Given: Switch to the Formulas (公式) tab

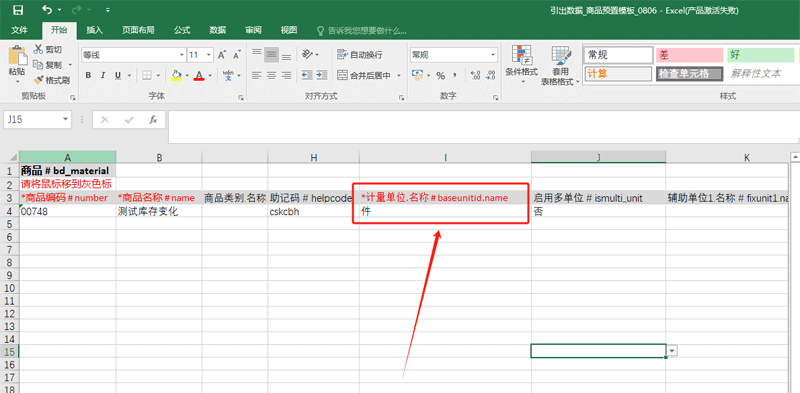Looking at the screenshot, I should (182, 30).
